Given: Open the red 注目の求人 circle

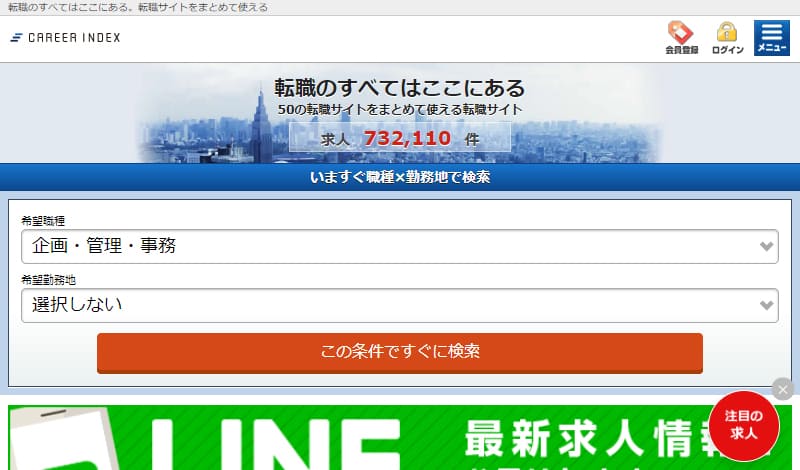Looking at the screenshot, I should pyautogui.click(x=743, y=425).
